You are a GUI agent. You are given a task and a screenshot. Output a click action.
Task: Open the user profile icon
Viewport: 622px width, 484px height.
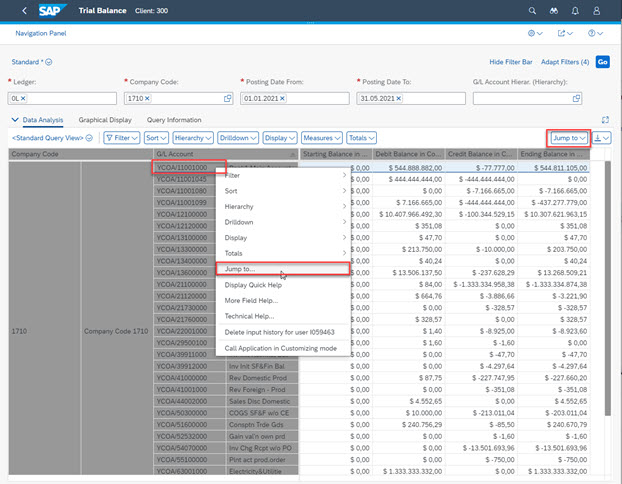(x=597, y=11)
